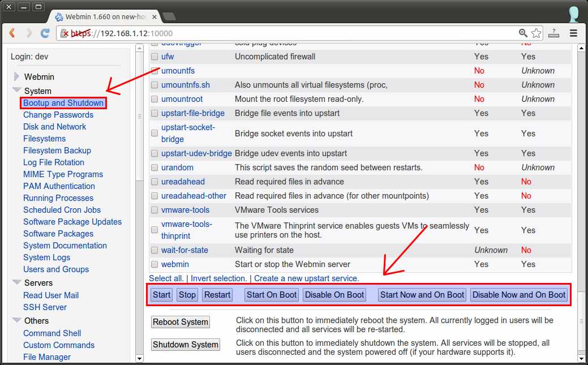This screenshot has height=365, width=588.
Task: Open Change Passwords module
Action: [58, 115]
